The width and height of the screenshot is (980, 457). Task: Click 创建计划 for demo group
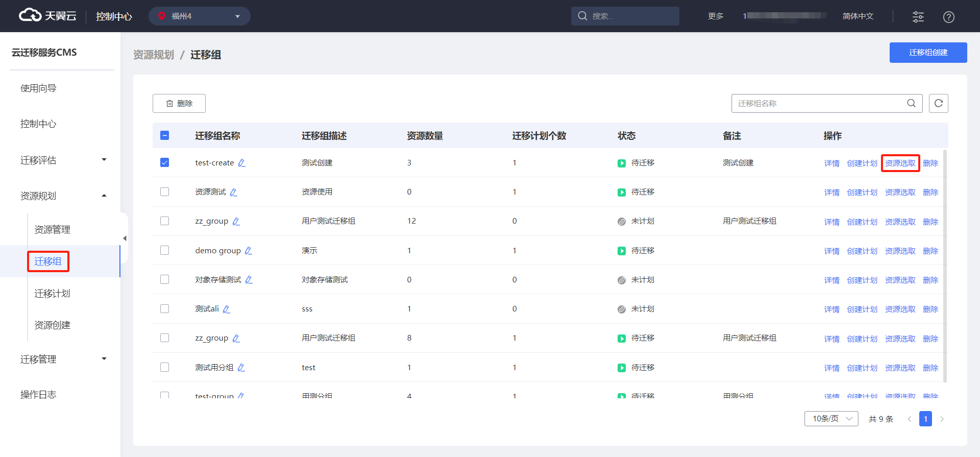click(862, 251)
